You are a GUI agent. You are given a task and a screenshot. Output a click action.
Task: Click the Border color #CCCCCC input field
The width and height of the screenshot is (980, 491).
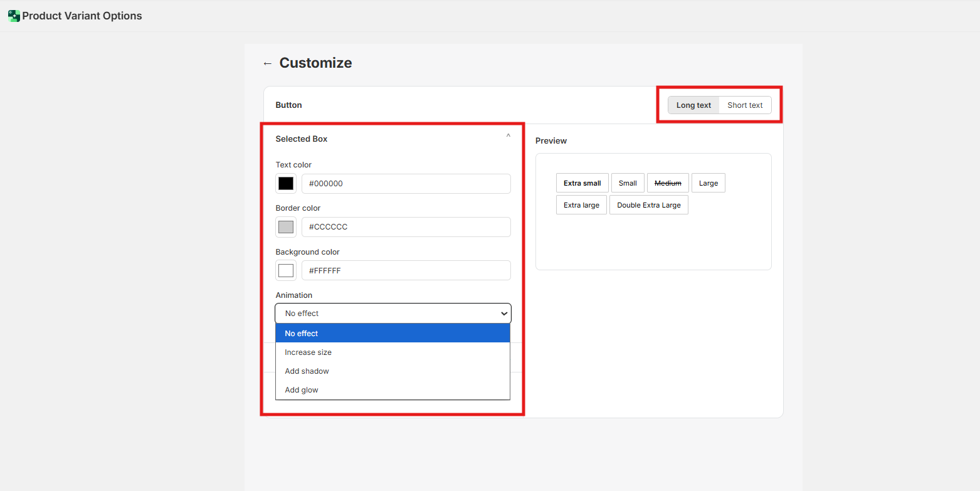[x=406, y=227]
